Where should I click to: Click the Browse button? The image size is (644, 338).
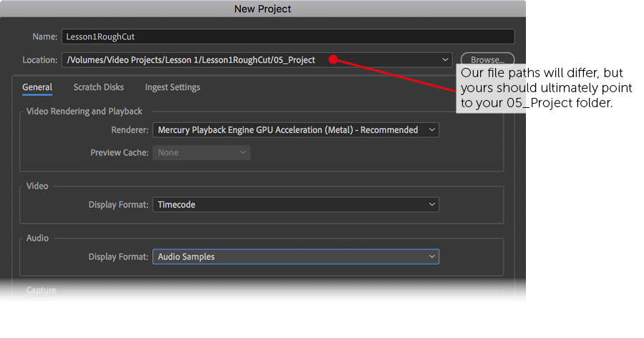click(487, 60)
